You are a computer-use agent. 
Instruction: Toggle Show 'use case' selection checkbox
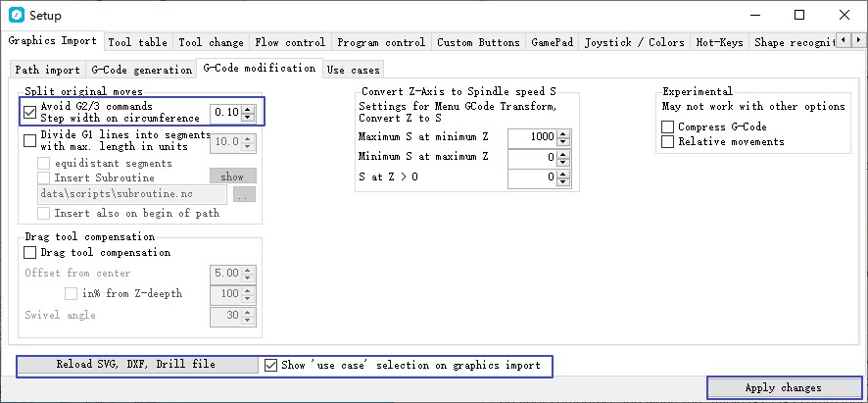pyautogui.click(x=271, y=365)
